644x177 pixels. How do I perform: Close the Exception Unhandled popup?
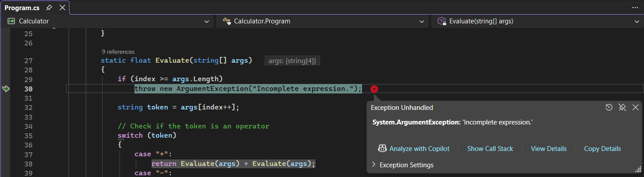pyautogui.click(x=635, y=107)
